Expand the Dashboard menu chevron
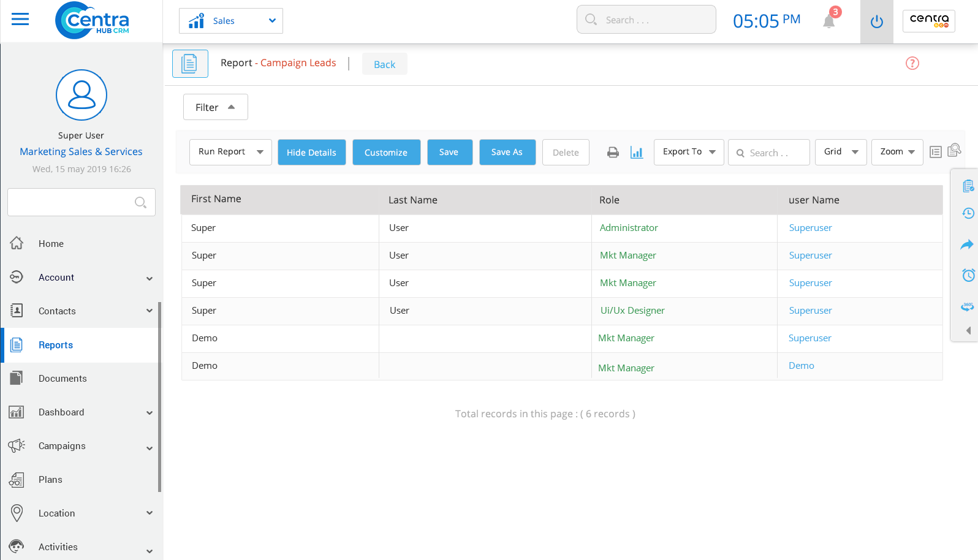This screenshot has height=560, width=978. [150, 413]
